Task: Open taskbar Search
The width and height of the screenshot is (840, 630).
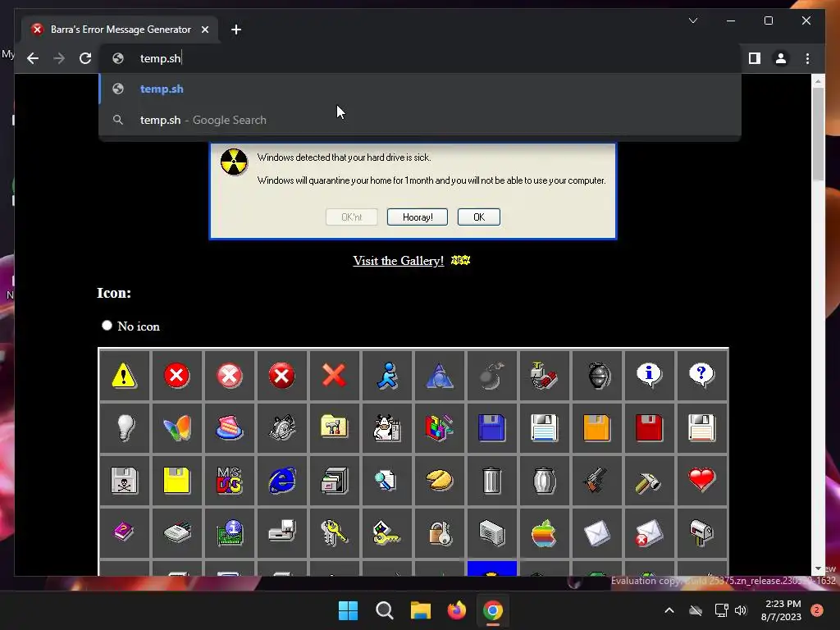Action: [384, 610]
